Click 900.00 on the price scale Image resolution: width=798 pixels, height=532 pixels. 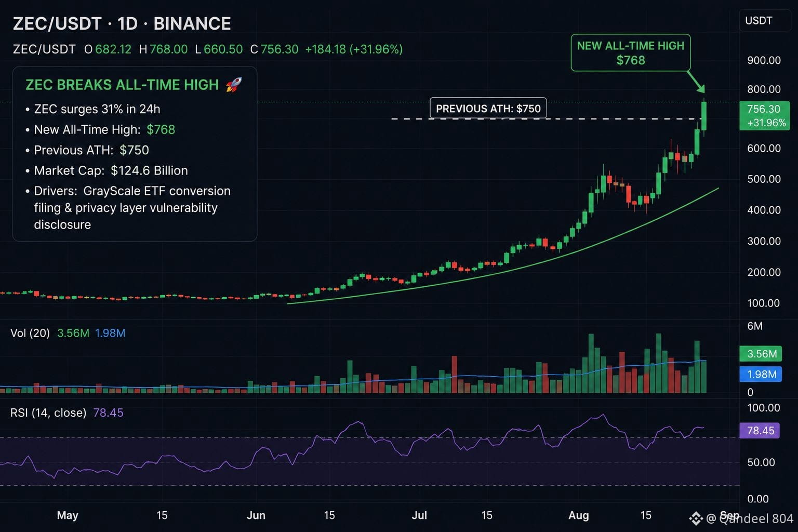click(764, 60)
